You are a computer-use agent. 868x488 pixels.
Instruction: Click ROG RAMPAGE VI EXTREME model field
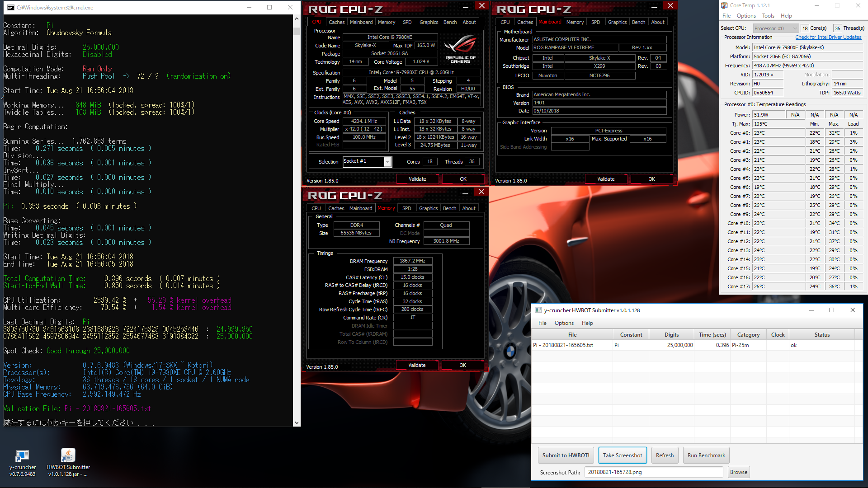click(575, 47)
